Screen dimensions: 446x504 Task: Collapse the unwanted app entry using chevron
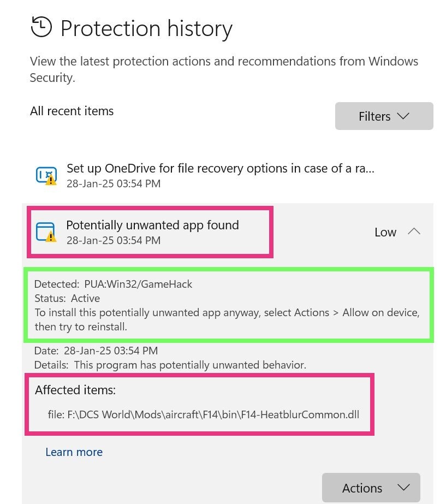414,232
